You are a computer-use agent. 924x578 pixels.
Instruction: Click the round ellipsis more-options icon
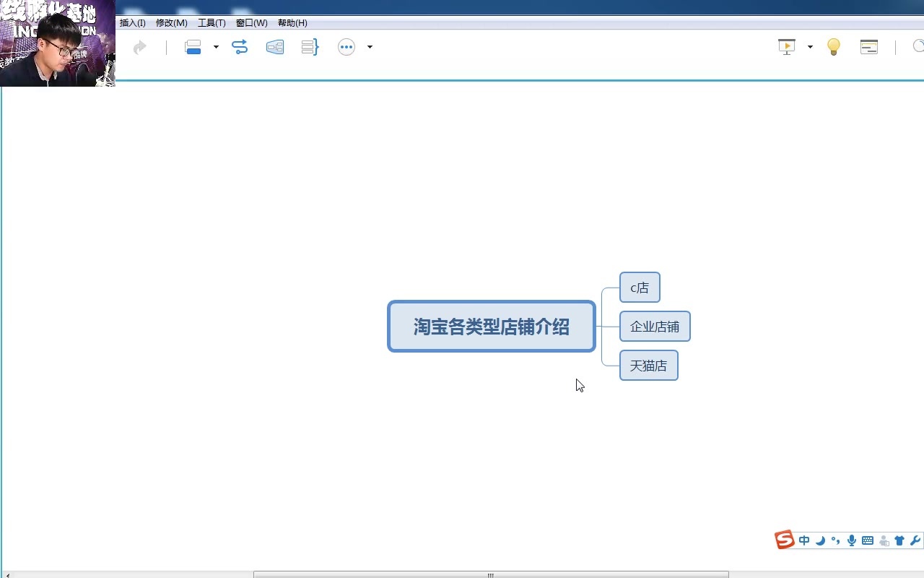coord(346,47)
